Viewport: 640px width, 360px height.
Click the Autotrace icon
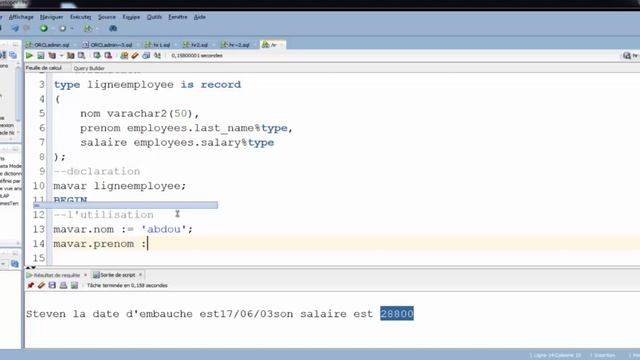click(x=71, y=56)
